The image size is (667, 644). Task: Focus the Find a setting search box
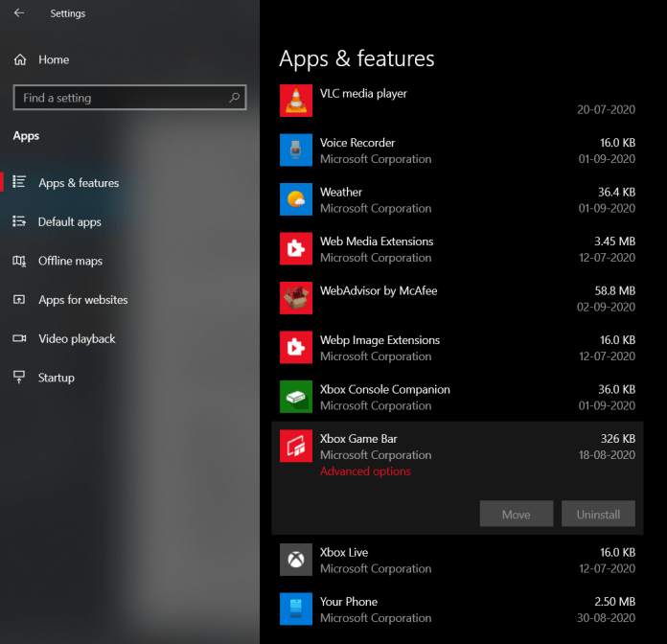(129, 98)
